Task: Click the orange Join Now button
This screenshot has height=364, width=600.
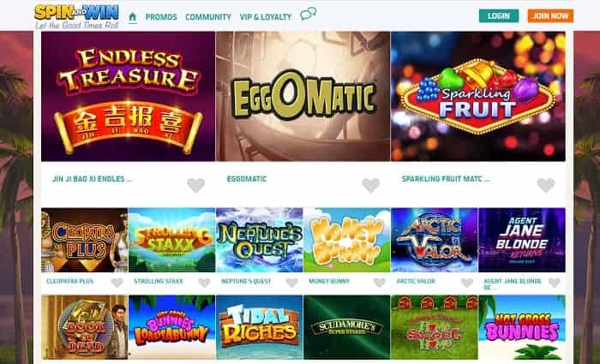Action: point(550,16)
